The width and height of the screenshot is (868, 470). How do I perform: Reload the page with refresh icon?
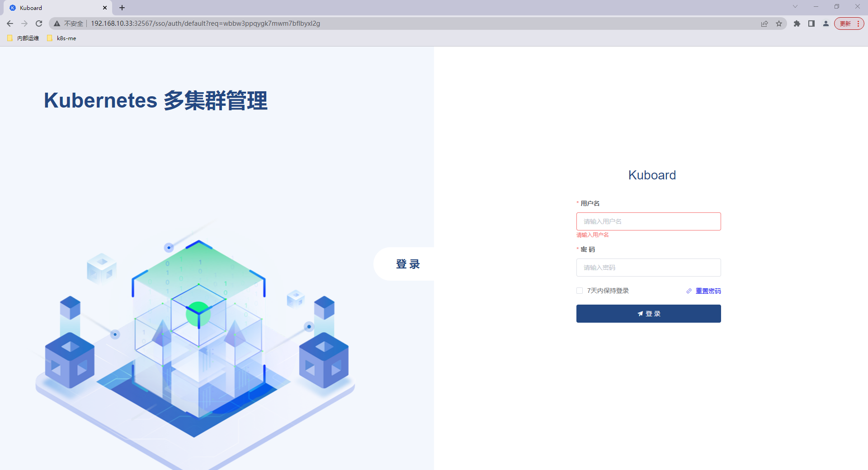click(39, 23)
